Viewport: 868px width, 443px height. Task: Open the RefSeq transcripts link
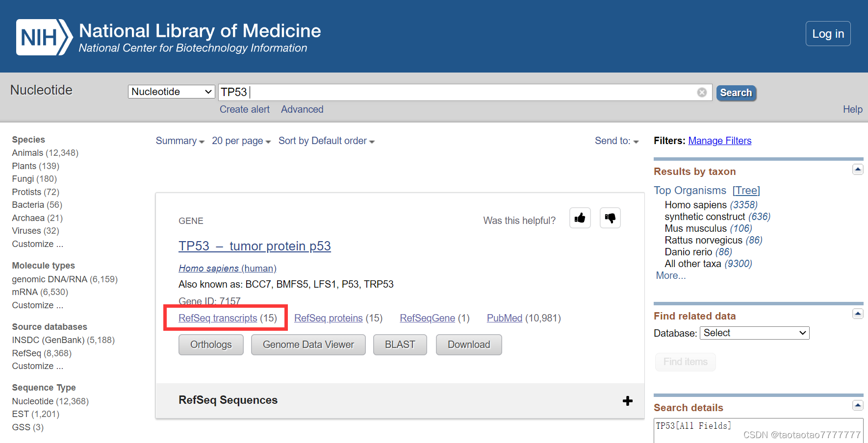[x=218, y=318]
